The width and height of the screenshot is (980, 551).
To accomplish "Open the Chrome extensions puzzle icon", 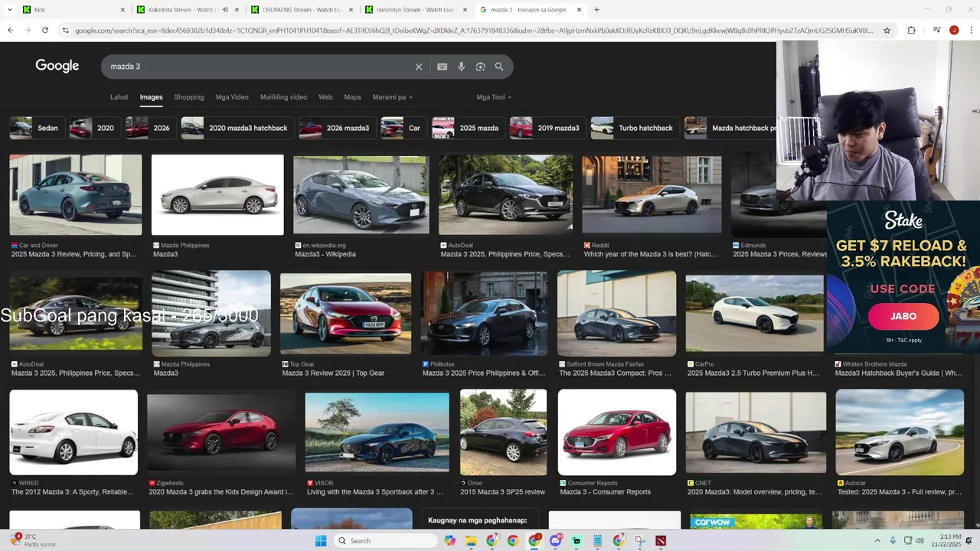I will pyautogui.click(x=911, y=31).
